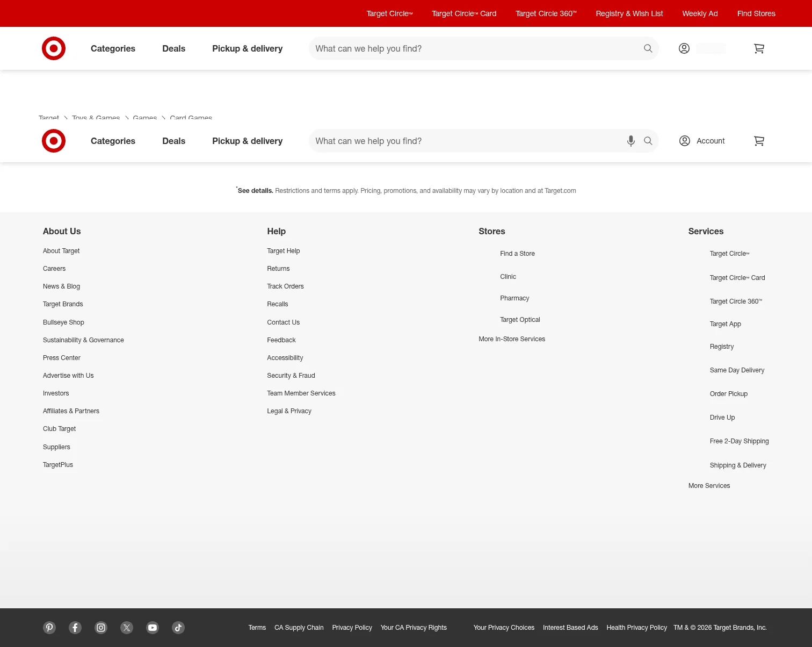Select Registry & Wish List in top bar
Screen dimensions: 812x647
point(629,13)
